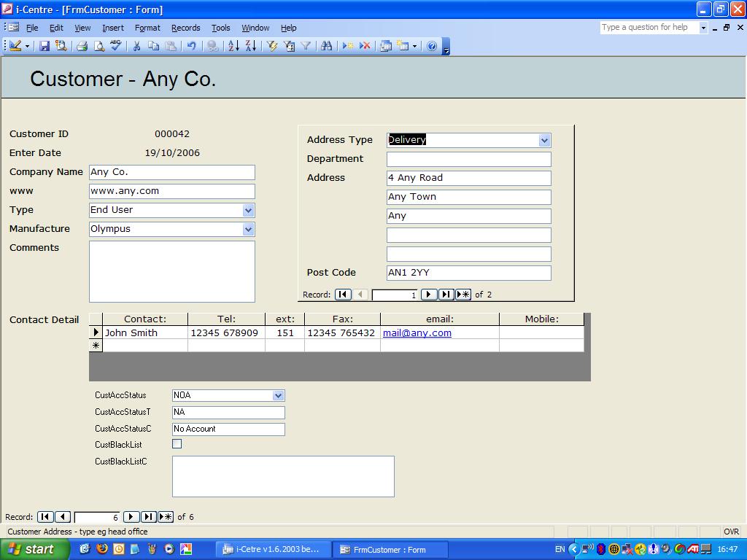747x560 pixels.
Task: Open Filter By Form icon
Action: (x=289, y=46)
